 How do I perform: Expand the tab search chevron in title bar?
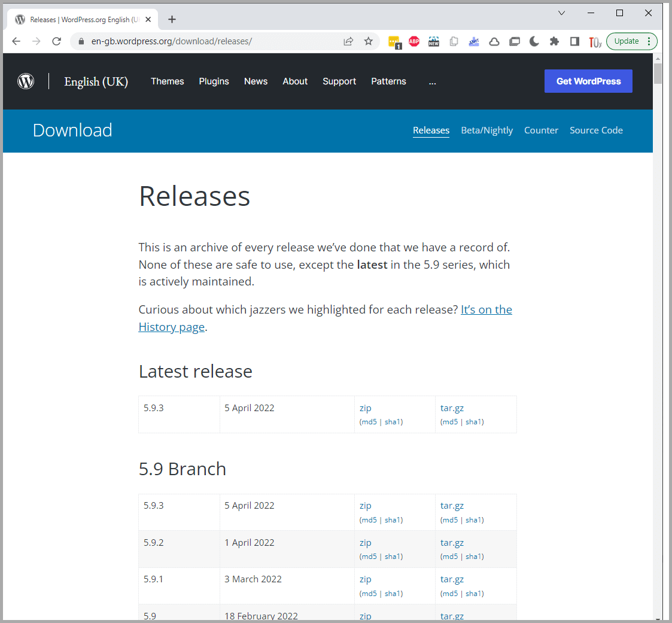pos(561,13)
